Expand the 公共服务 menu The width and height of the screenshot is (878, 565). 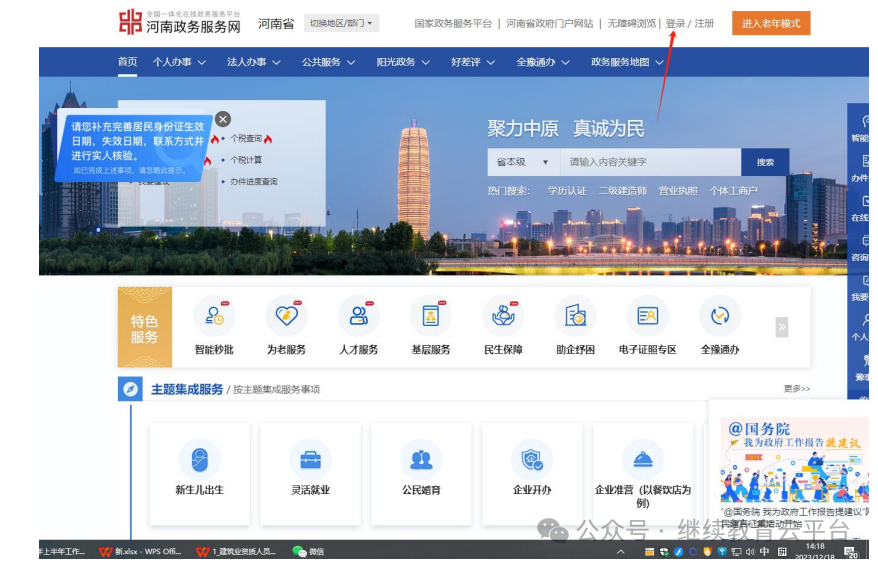tap(329, 62)
